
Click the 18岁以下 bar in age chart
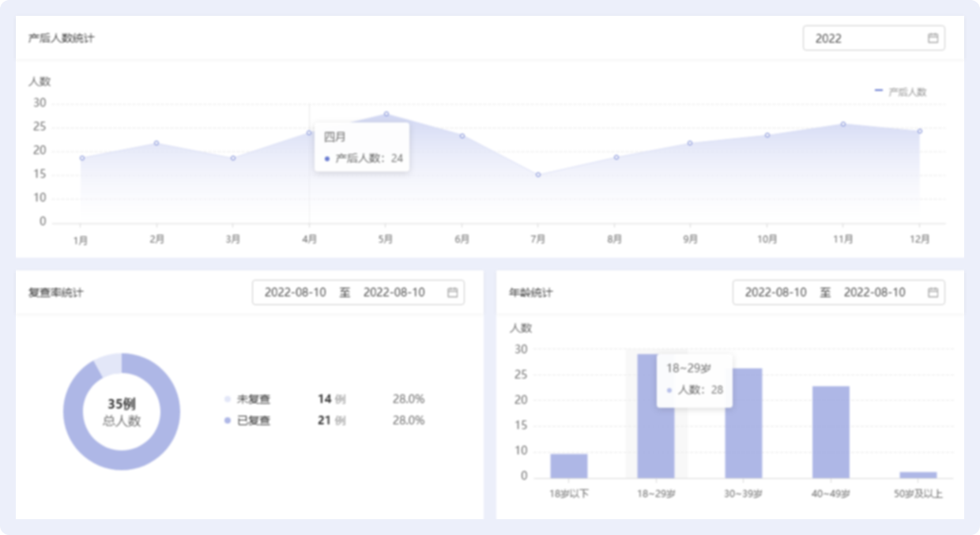coord(569,466)
